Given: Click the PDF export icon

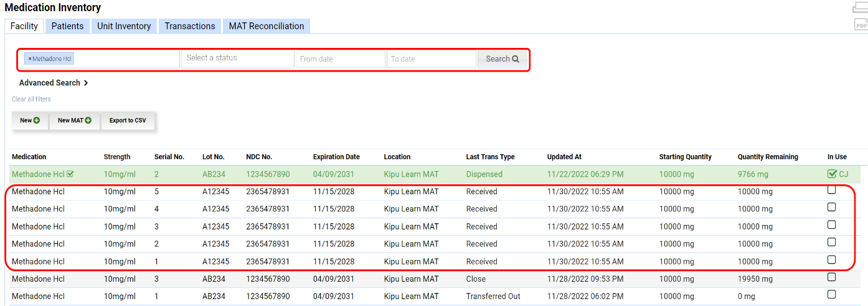Looking at the screenshot, I should coord(861,25).
